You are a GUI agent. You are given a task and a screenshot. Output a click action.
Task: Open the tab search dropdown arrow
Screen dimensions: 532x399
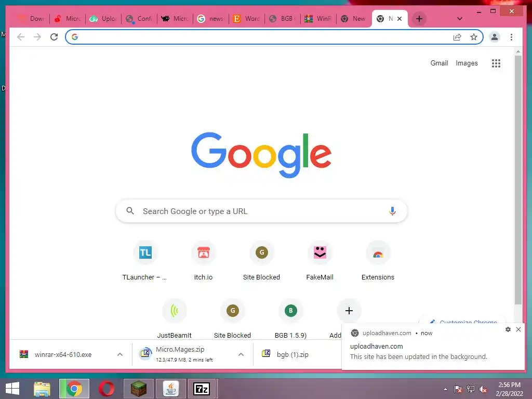tap(459, 19)
